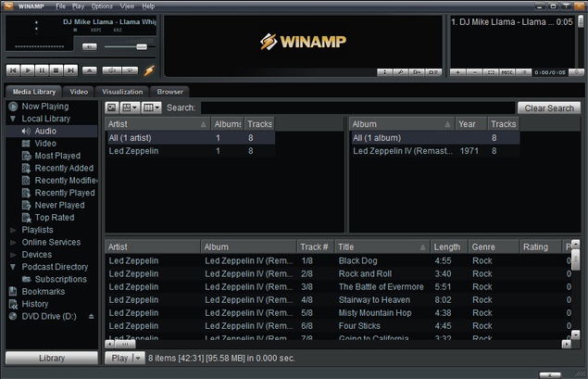Open the Most Played view
This screenshot has height=379, width=588.
[x=57, y=156]
